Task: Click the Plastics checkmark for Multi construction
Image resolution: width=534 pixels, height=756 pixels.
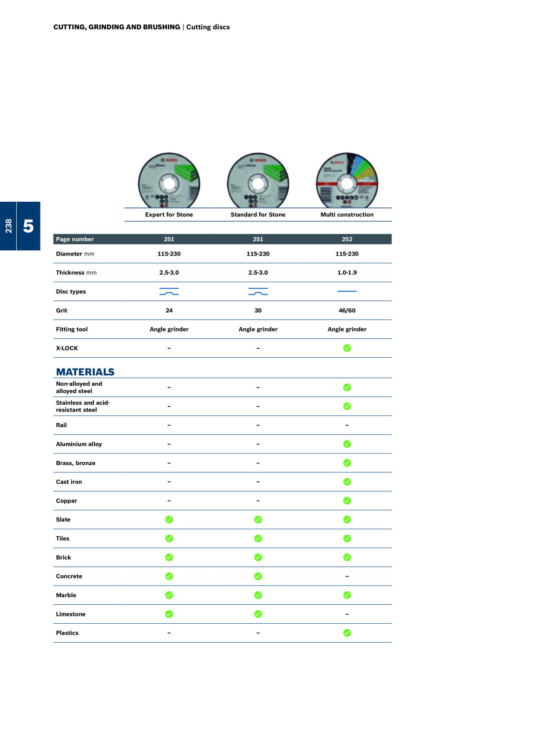Action: [347, 633]
